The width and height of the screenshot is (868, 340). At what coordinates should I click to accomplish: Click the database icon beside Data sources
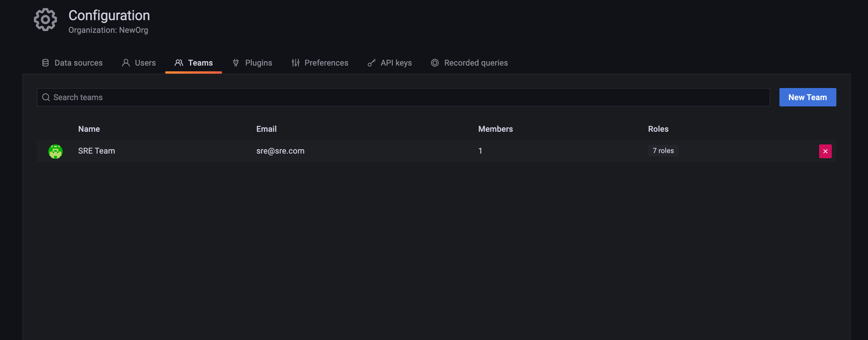(45, 63)
